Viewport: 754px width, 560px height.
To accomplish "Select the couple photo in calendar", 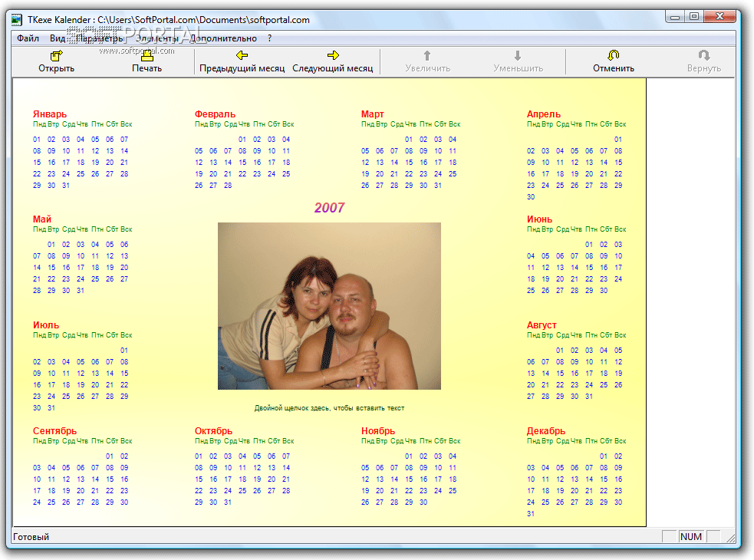I will [329, 306].
